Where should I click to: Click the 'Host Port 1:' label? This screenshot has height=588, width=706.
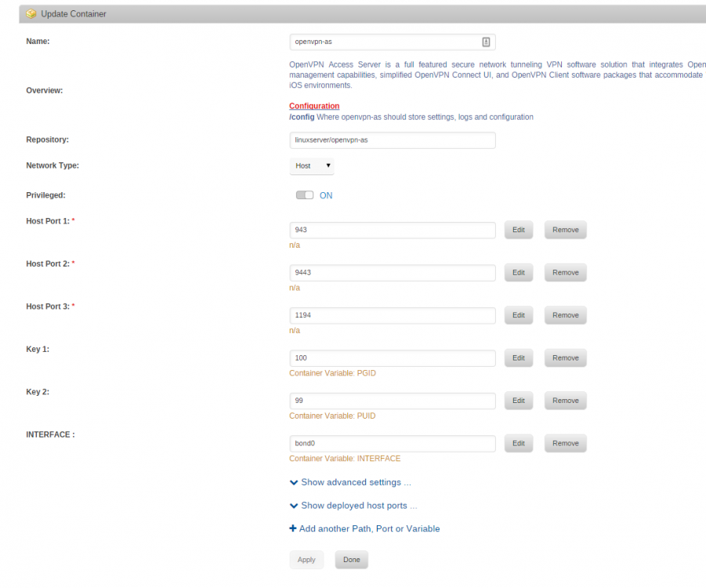click(x=48, y=221)
